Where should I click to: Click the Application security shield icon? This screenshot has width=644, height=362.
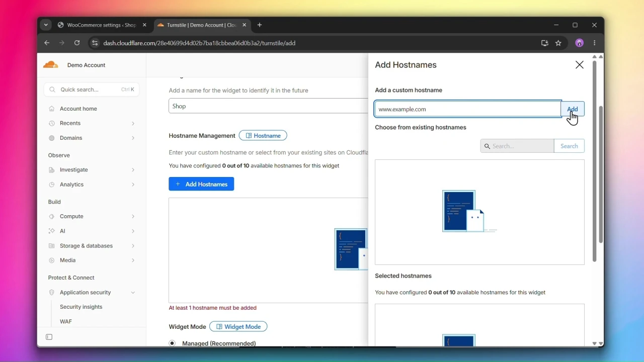[52, 293]
